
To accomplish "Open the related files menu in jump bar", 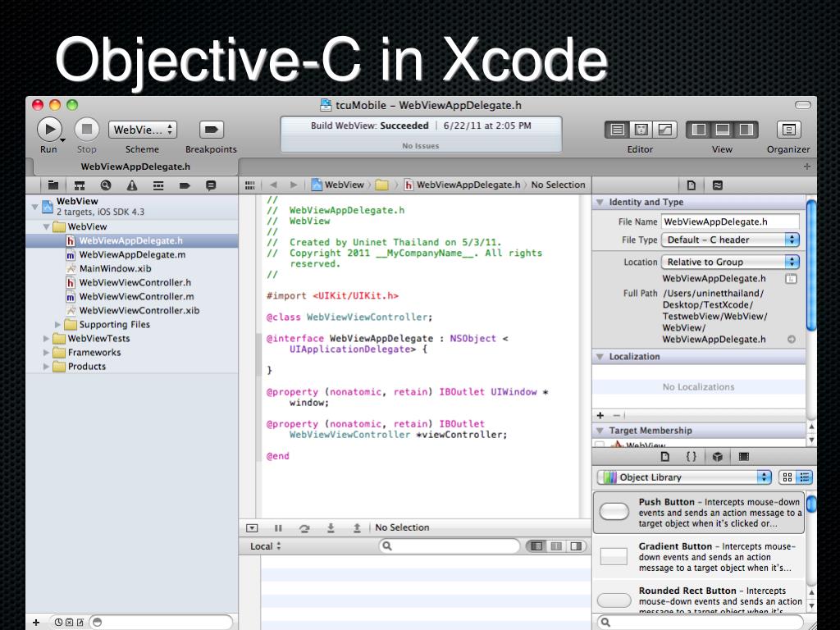I will tap(249, 185).
